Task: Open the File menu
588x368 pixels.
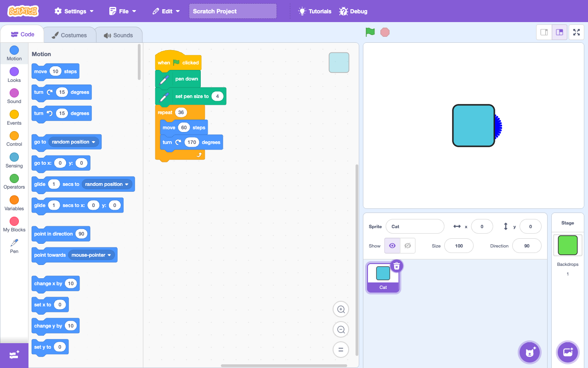Action: 123,11
